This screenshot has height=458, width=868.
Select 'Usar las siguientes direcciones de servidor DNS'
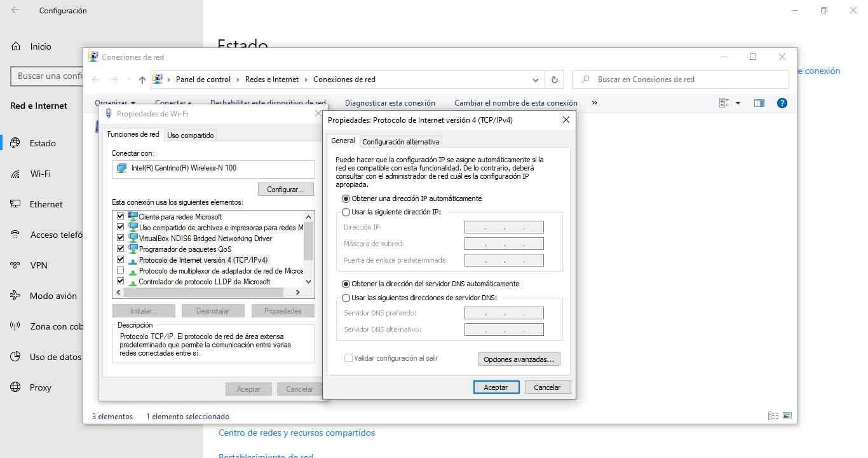[346, 298]
